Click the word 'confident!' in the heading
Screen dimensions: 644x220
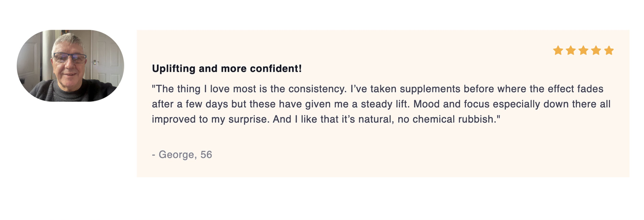tap(276, 68)
